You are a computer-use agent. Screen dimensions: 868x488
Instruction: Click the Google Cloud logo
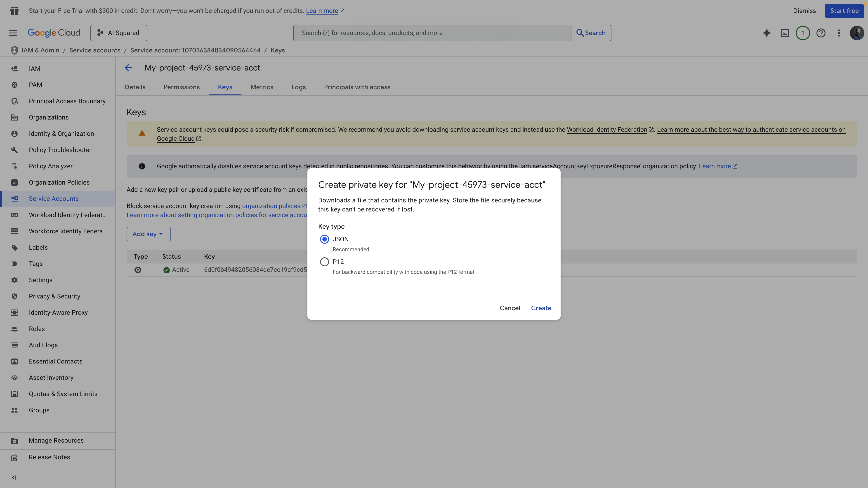[x=54, y=33]
